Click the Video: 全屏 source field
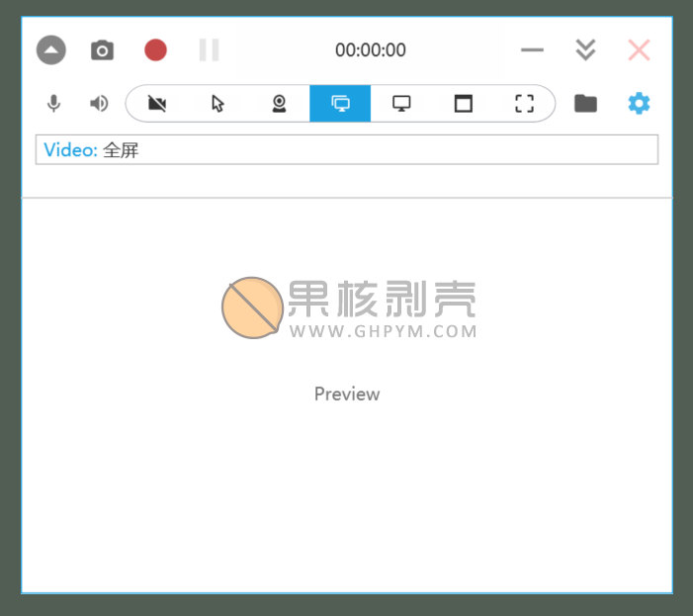693x616 pixels. [x=347, y=150]
